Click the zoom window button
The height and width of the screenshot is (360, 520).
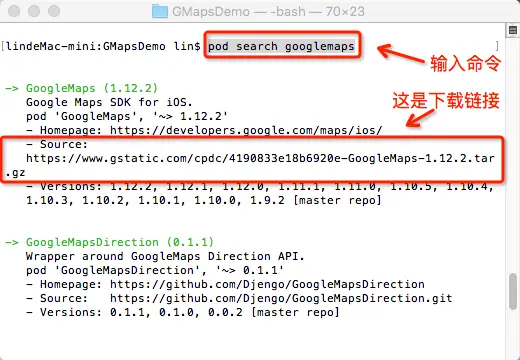pos(54,11)
